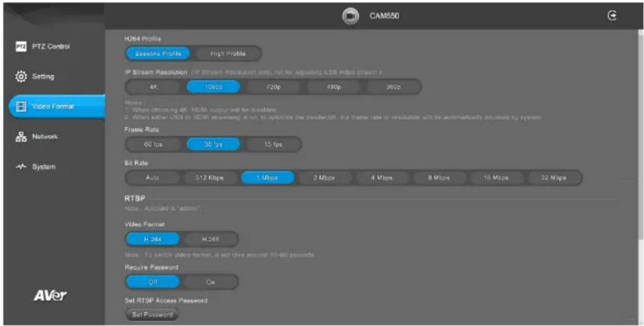Choose 720p stream resolution
The width and height of the screenshot is (644, 326).
(x=273, y=87)
